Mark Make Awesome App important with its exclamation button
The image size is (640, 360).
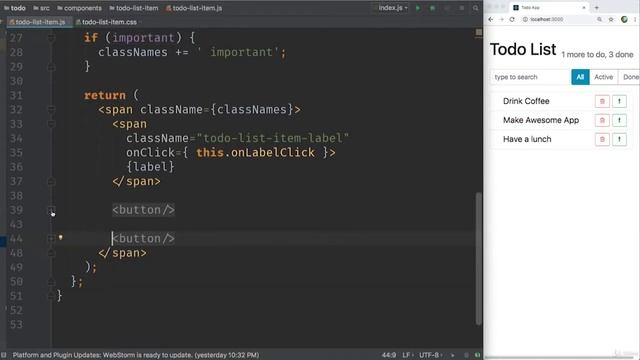tap(619, 120)
